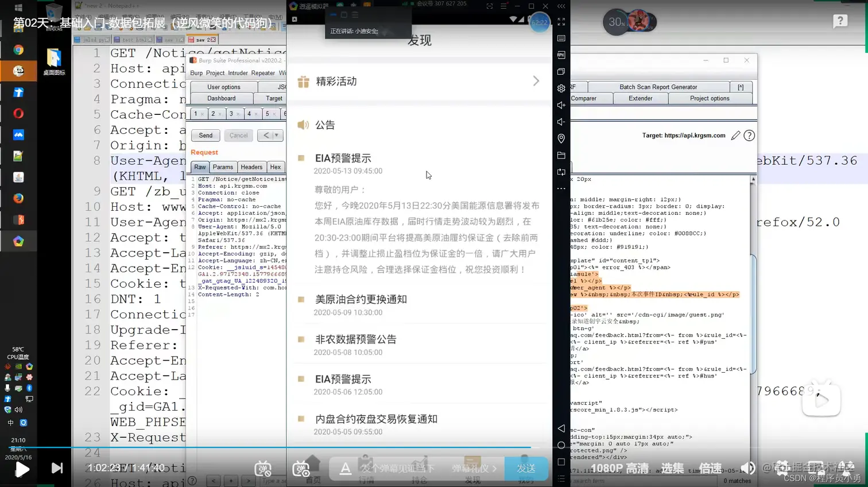Go back with Burp history '<' button
This screenshot has height=487, width=868.
[265, 136]
